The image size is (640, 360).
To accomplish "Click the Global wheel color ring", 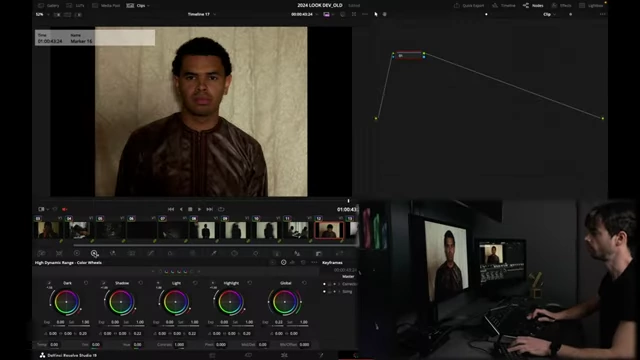I will [x=284, y=302].
